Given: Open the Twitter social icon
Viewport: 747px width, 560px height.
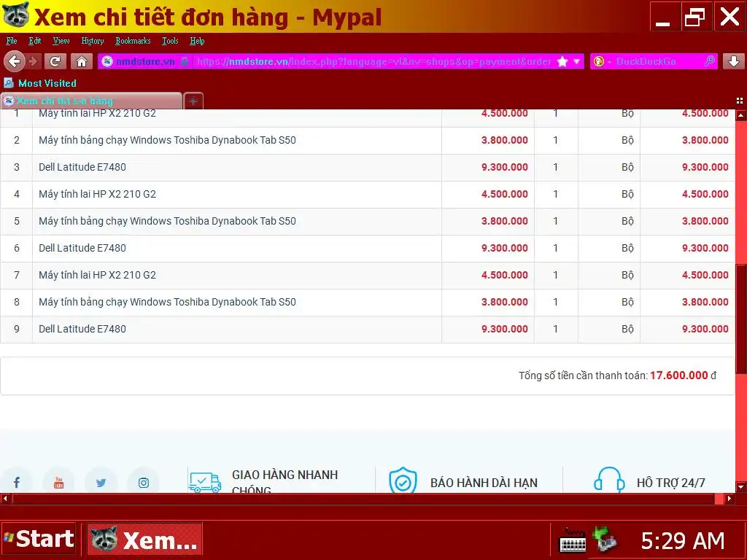Looking at the screenshot, I should coord(101,483).
